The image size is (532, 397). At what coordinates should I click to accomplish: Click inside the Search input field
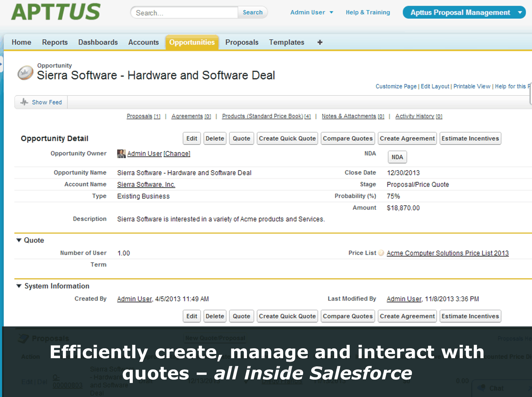tap(184, 12)
